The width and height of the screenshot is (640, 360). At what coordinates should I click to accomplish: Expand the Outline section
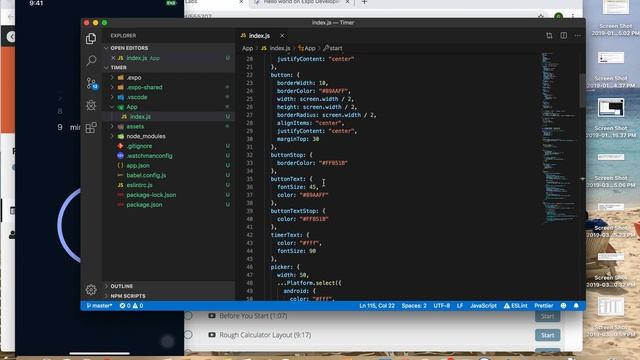(x=169, y=286)
